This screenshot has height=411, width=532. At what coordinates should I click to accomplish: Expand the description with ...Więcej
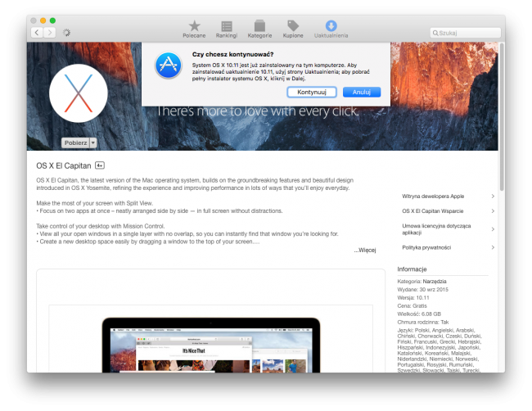(365, 251)
